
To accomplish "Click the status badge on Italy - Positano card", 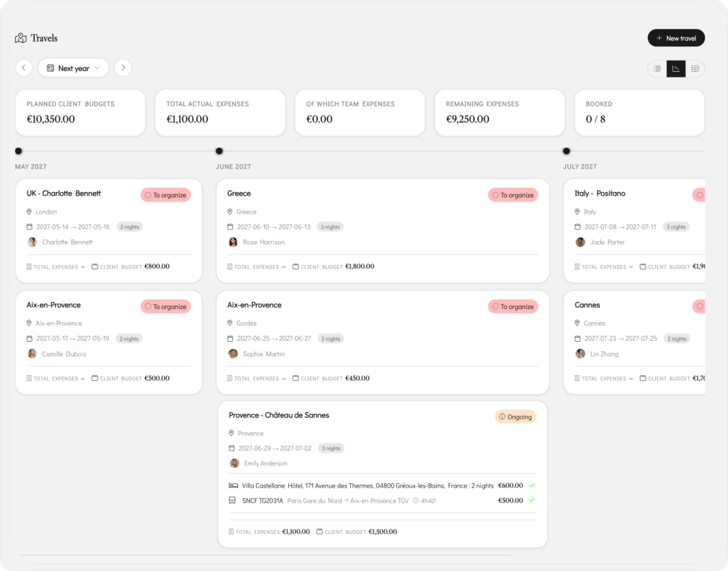I will point(699,195).
